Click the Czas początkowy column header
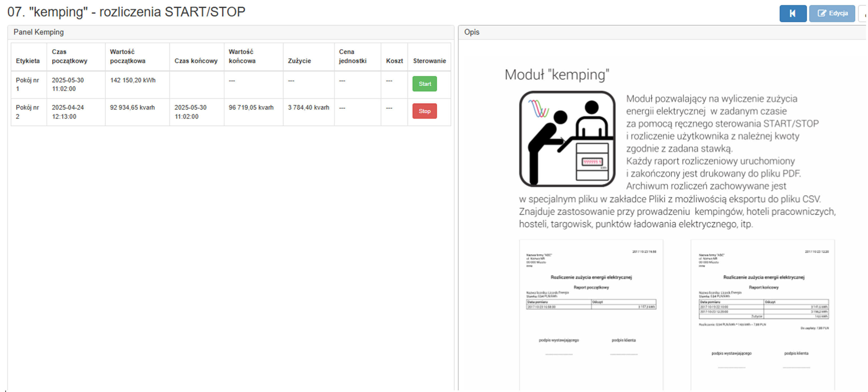868x392 pixels. point(76,57)
